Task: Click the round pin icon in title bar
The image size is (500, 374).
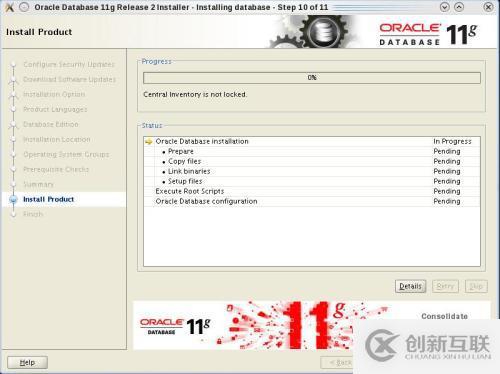Action: click(x=24, y=7)
